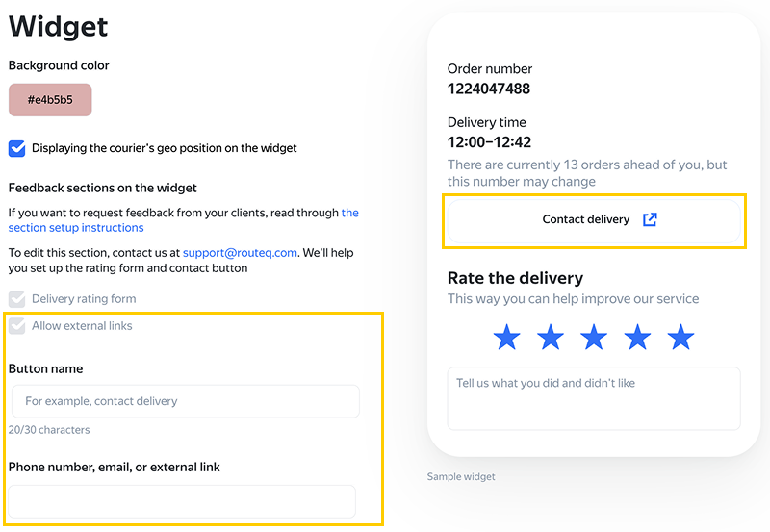This screenshot has width=770, height=532.
Task: Click the fourth rating star
Action: 637,337
